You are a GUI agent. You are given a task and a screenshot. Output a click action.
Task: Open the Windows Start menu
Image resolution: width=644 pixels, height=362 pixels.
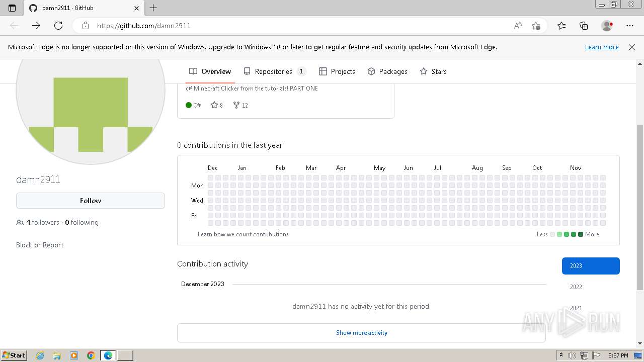click(x=14, y=355)
